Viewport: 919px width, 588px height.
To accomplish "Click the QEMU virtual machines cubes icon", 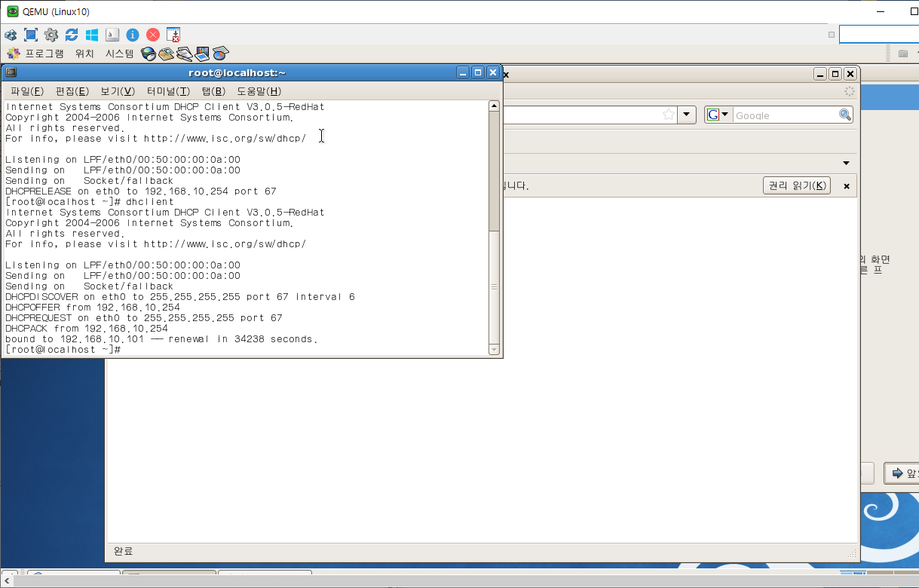I will coord(11,35).
